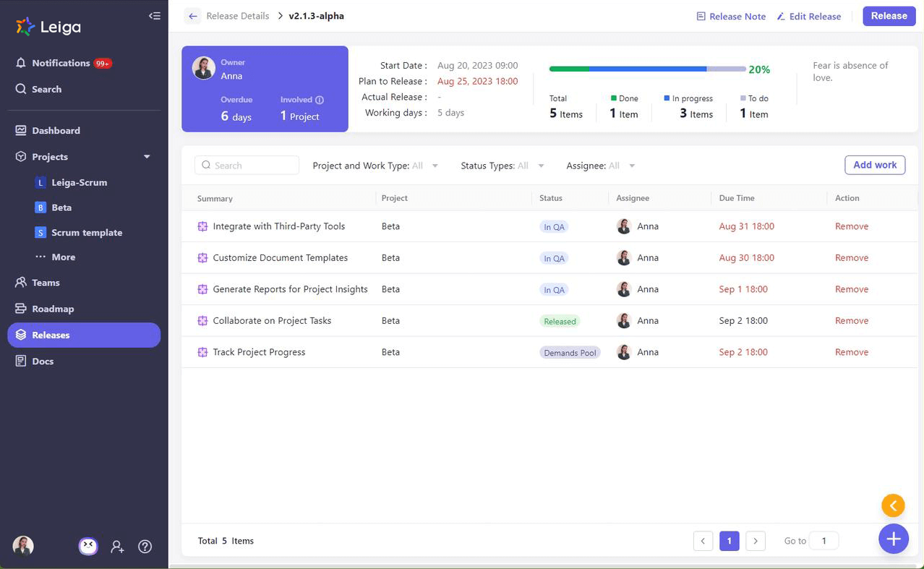Click the release progress bar showing 20%

click(647, 69)
